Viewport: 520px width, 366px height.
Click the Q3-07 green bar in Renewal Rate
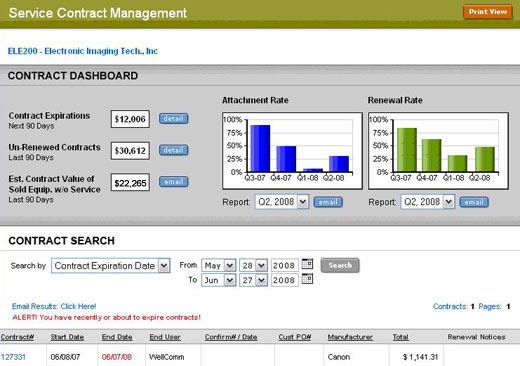click(407, 150)
